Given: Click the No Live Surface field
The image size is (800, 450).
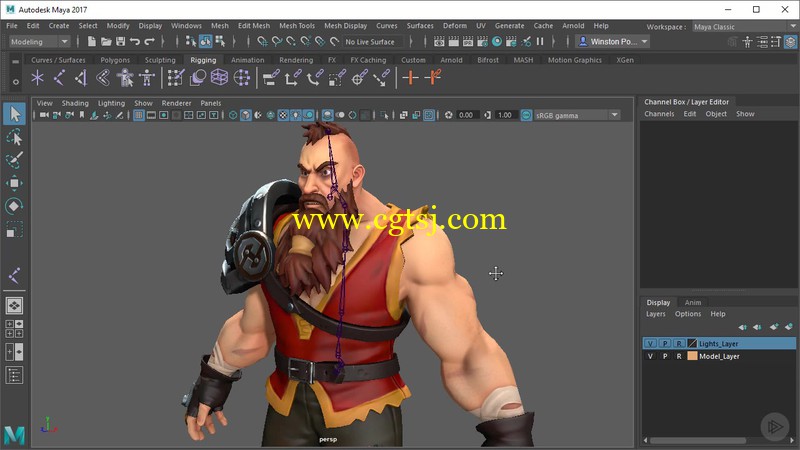Looking at the screenshot, I should (372, 42).
